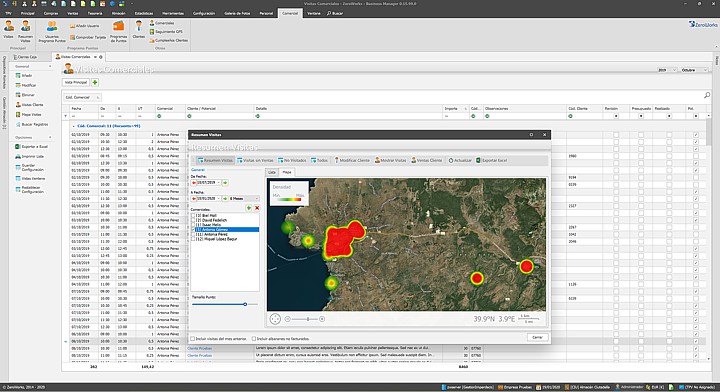Collapse the General sidebar section
Viewport: 720px width, 392px height.
[x=50, y=67]
